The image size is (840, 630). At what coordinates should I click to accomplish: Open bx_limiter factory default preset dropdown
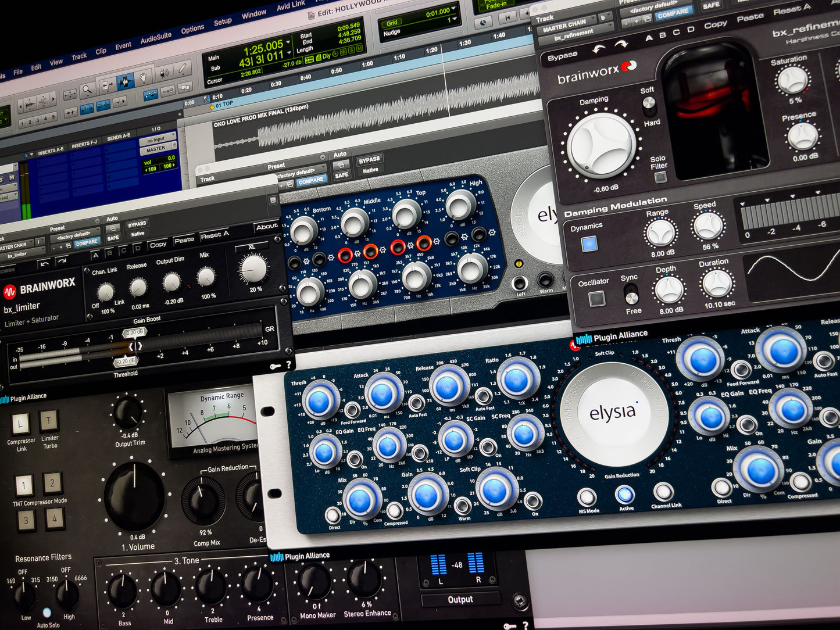point(74,235)
